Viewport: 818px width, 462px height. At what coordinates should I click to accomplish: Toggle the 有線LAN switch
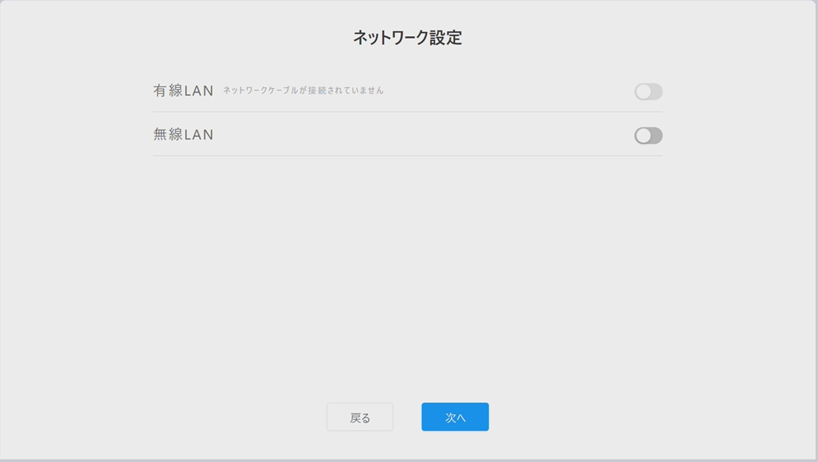(x=648, y=92)
